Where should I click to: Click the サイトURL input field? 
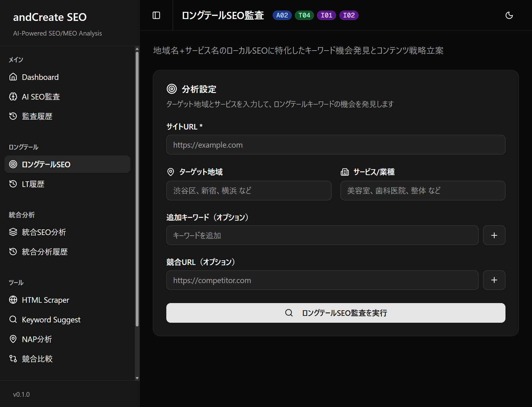point(335,145)
